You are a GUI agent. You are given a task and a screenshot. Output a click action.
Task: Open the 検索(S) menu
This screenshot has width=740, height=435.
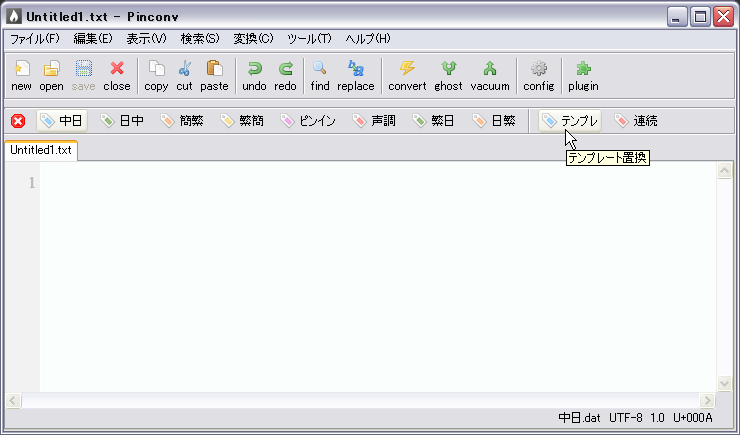[200, 39]
